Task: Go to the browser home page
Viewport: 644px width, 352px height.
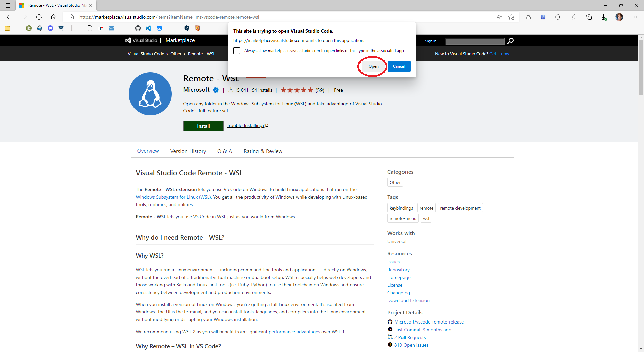Action: [x=54, y=17]
